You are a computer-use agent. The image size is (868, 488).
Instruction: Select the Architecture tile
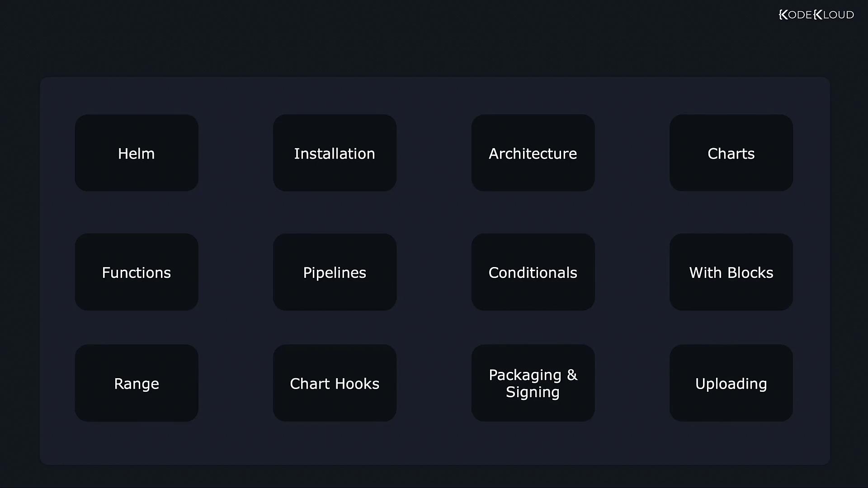coord(533,153)
